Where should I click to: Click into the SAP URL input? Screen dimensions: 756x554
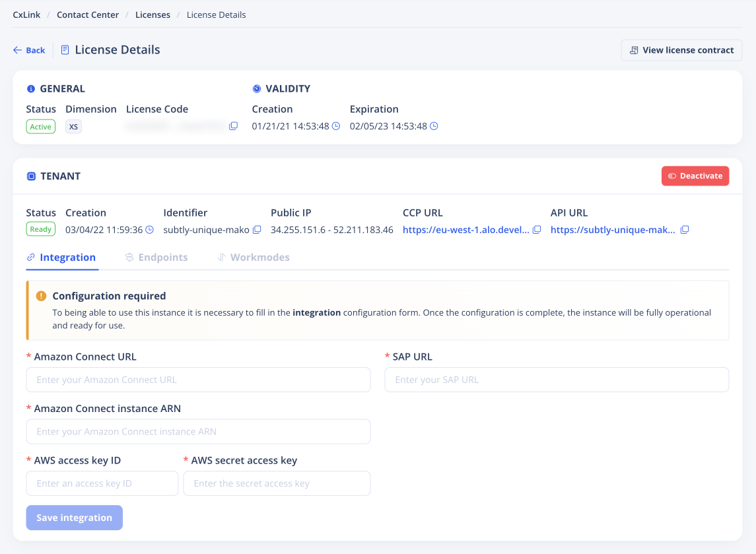tap(556, 380)
